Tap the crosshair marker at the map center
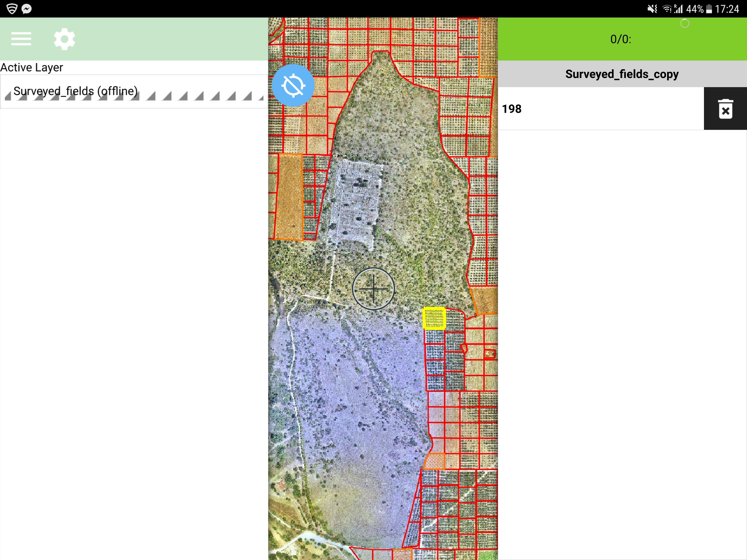Screen dimensions: 747x560 [x=373, y=288]
